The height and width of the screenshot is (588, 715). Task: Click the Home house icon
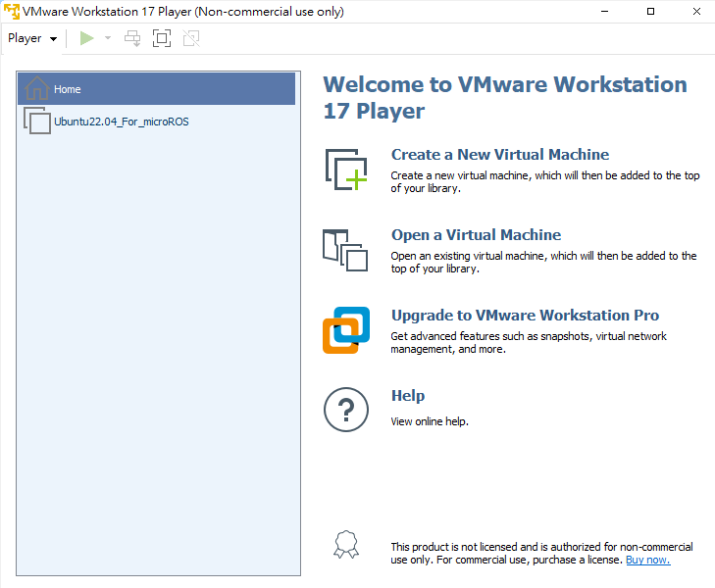(x=37, y=88)
